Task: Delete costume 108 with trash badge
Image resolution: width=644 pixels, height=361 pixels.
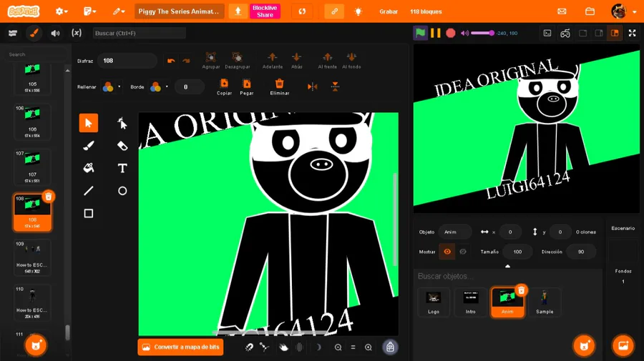Action: point(49,197)
